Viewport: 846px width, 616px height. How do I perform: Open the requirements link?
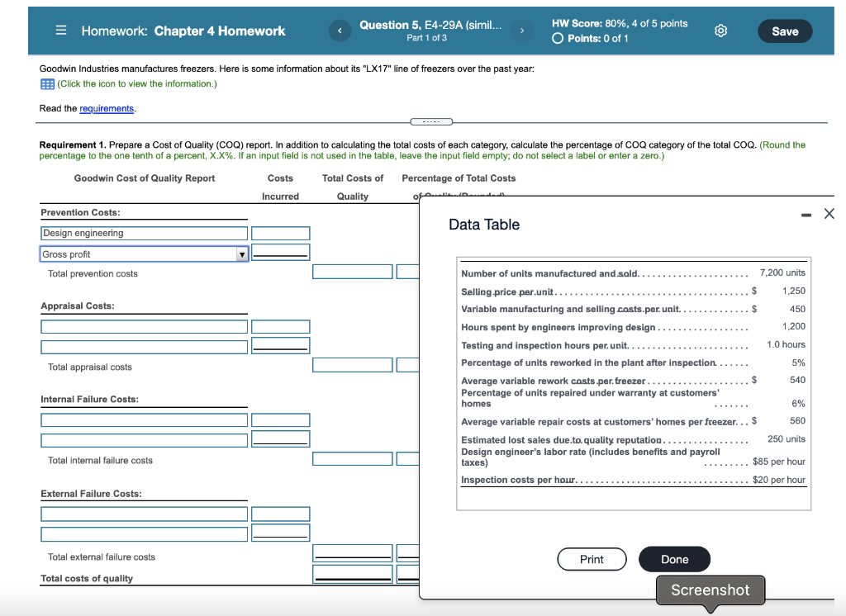point(107,108)
